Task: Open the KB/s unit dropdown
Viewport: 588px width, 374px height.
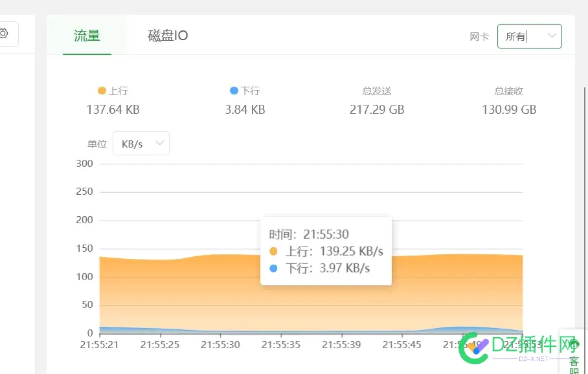Action: pos(141,144)
